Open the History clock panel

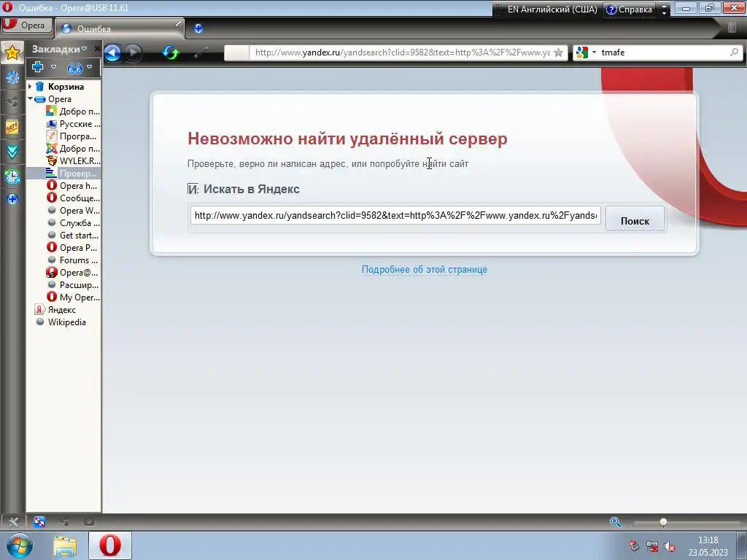[12, 176]
